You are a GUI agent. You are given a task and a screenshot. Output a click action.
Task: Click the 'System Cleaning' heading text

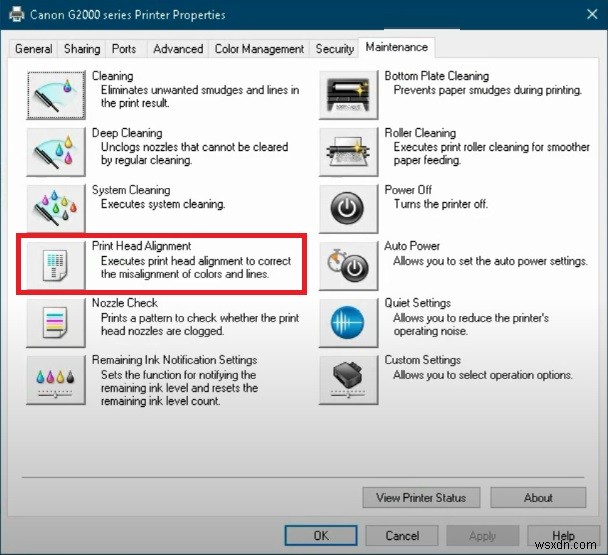131,190
